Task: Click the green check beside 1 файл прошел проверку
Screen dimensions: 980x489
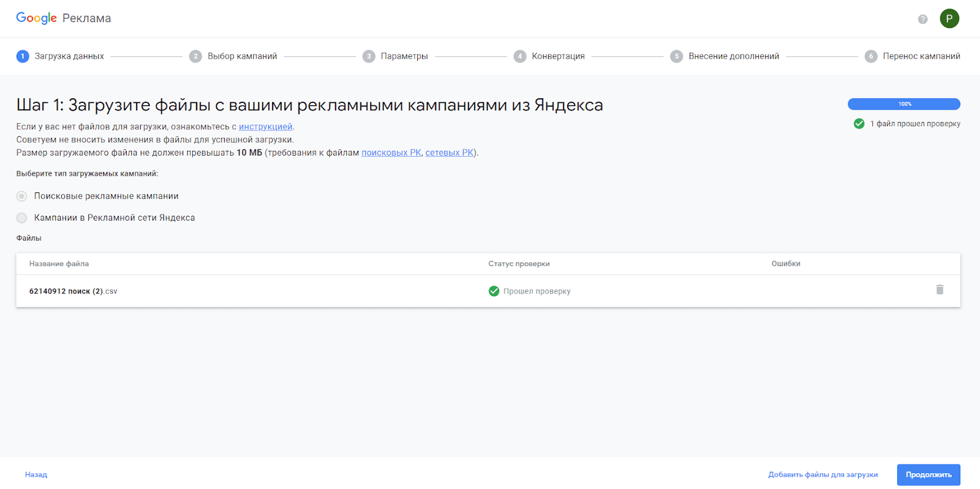Action: tap(859, 124)
